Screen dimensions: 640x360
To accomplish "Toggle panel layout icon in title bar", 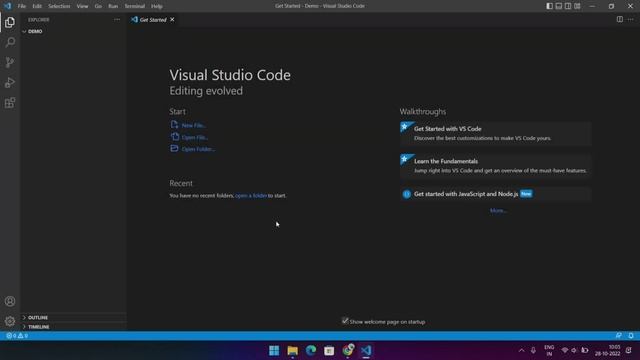I will 559,6.
